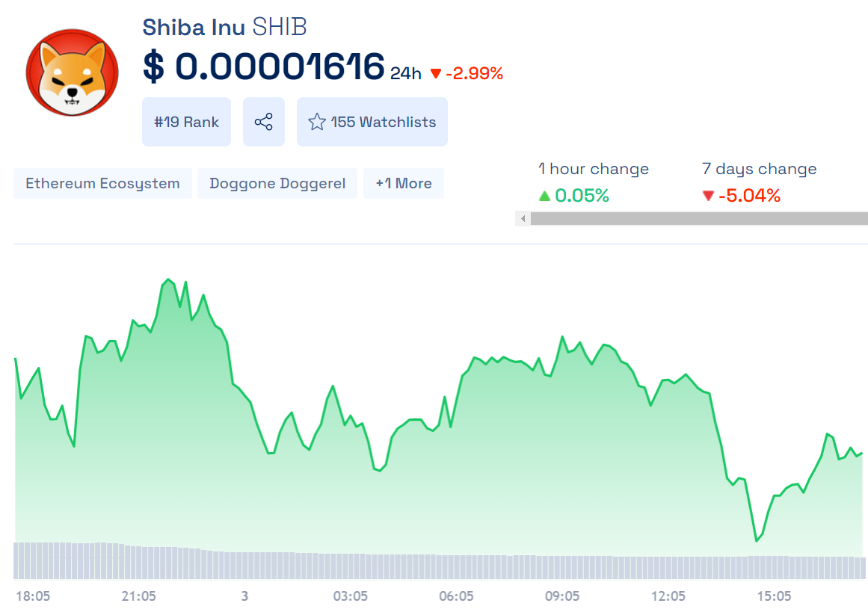Click the 21:05 time axis label

138,596
